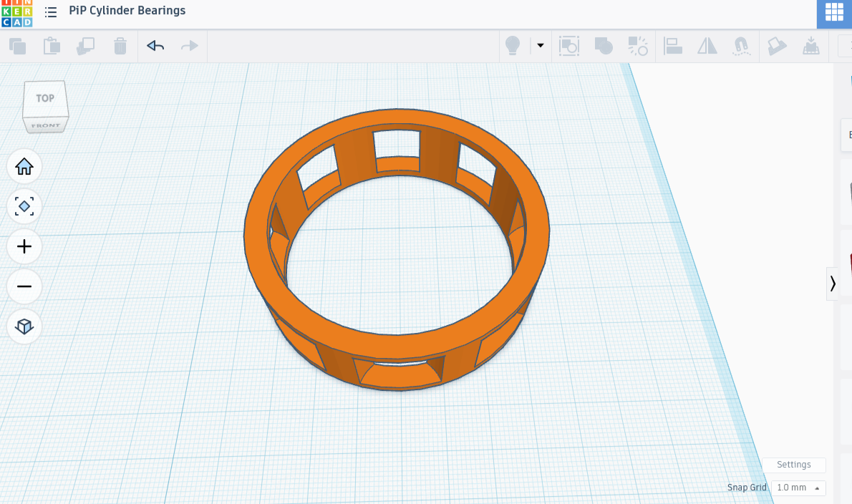This screenshot has height=504, width=852.
Task: Select the Ungroup shapes icon
Action: tap(638, 46)
